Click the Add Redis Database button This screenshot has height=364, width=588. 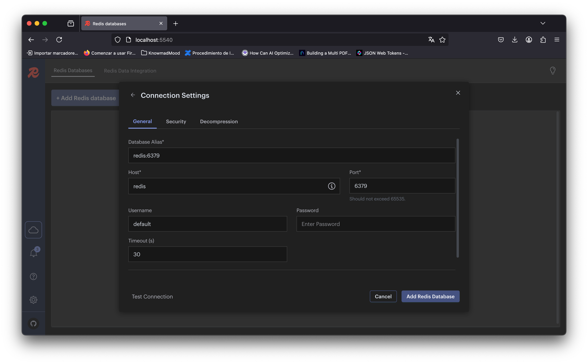430,296
